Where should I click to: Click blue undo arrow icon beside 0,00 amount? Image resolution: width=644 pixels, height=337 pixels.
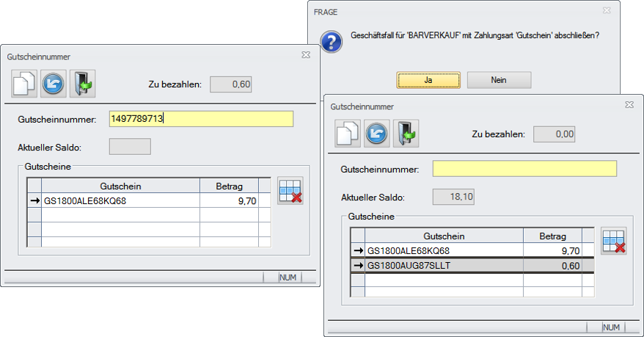376,133
